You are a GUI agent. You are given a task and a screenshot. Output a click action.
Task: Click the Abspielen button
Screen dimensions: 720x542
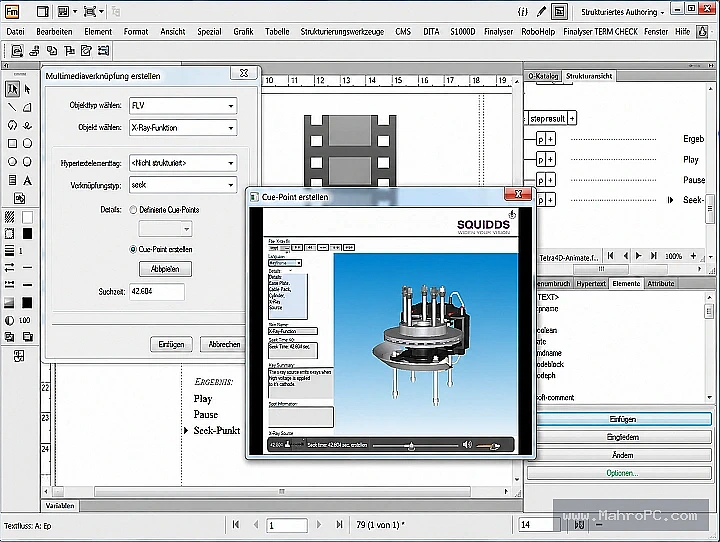tap(165, 269)
